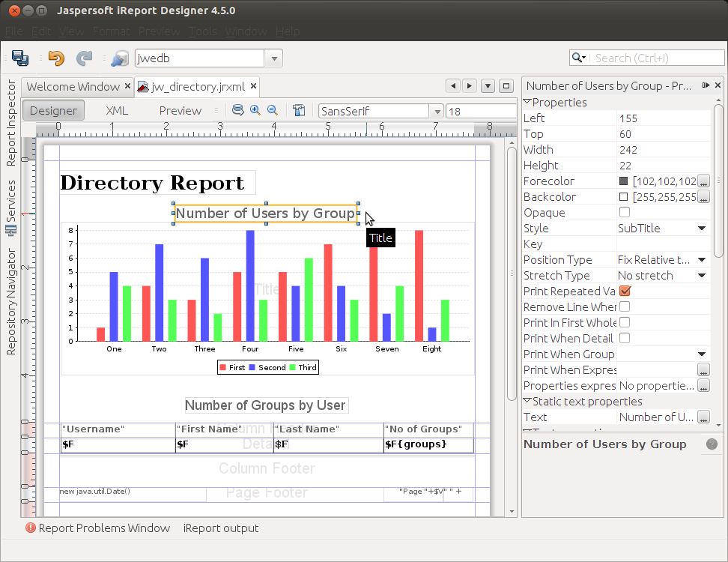Toggle Remove Line When Blank checkbox
The width and height of the screenshot is (728, 562).
pos(625,307)
